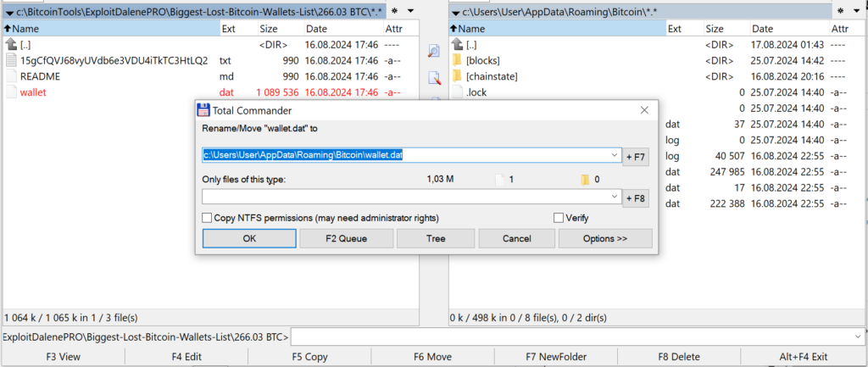Click F3 View in function key bar
The width and height of the screenshot is (868, 367).
(63, 357)
